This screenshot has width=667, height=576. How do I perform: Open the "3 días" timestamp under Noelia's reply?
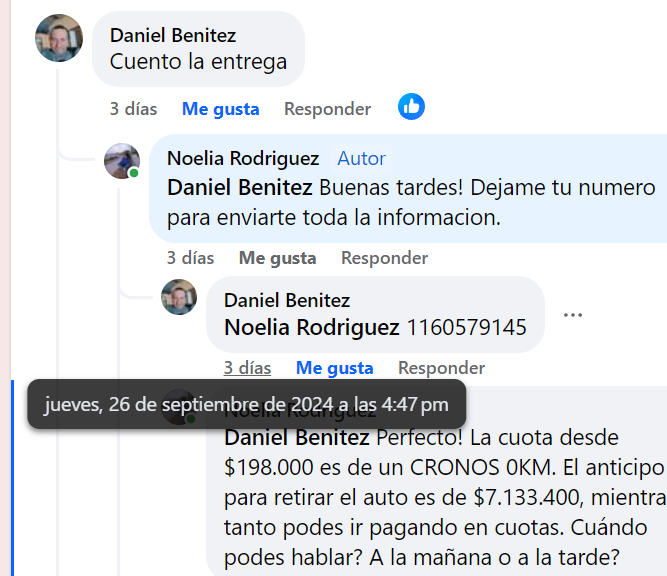pyautogui.click(x=190, y=258)
